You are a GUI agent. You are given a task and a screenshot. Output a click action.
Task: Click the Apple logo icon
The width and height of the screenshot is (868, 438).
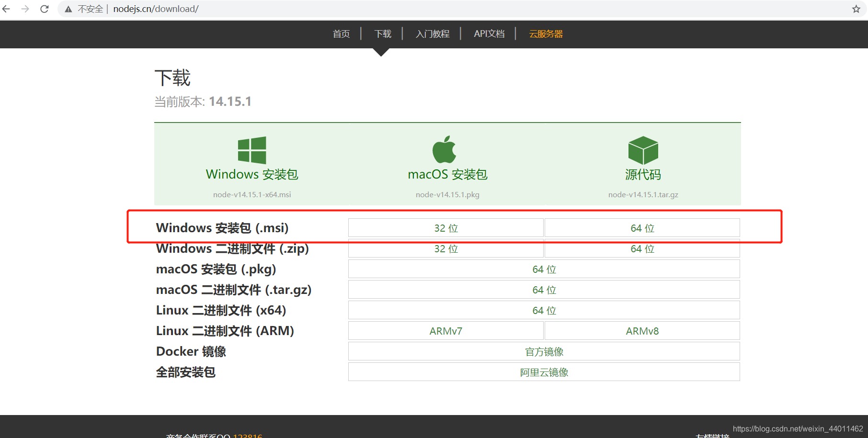click(x=445, y=149)
